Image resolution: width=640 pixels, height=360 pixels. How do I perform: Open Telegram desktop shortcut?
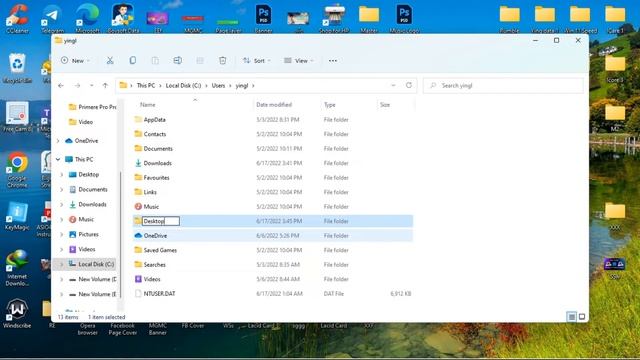click(52, 18)
